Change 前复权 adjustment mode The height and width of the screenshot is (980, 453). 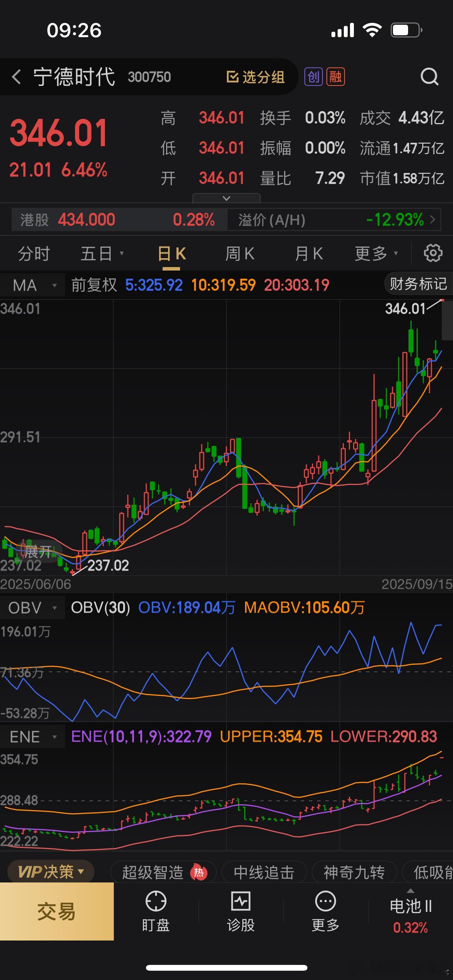coord(94,285)
